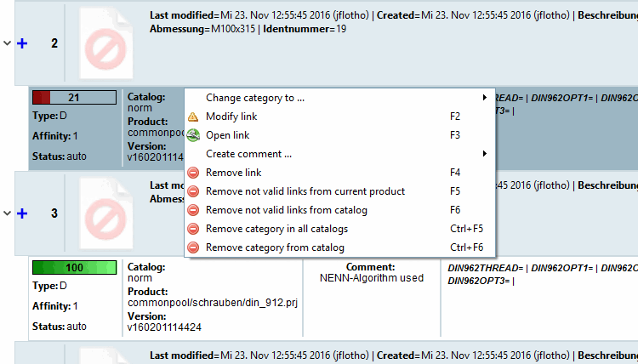Collapse row 3 using its chevron
This screenshot has height=364, width=638.
pos(8,213)
